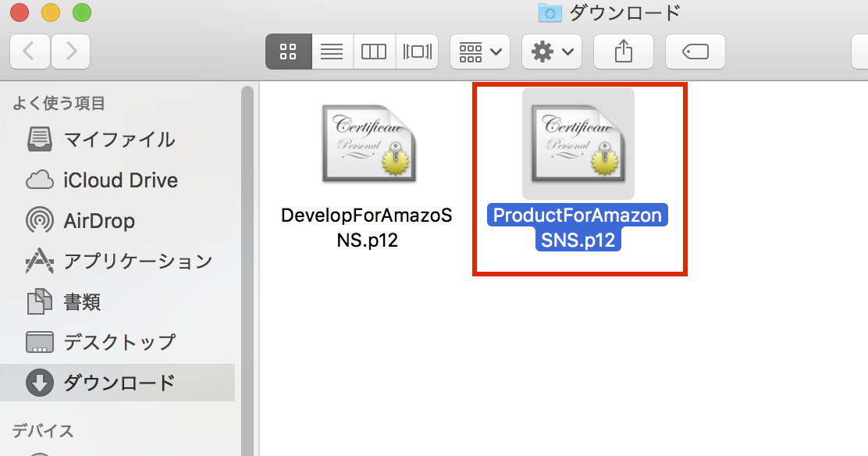Open マイファイル in the sidebar
The width and height of the screenshot is (868, 456).
(x=119, y=140)
